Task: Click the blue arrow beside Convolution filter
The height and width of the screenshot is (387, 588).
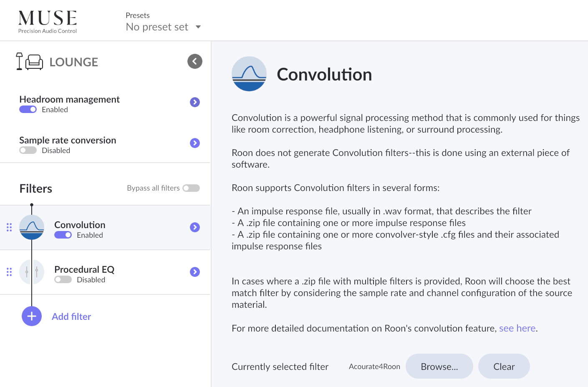Action: pyautogui.click(x=194, y=227)
